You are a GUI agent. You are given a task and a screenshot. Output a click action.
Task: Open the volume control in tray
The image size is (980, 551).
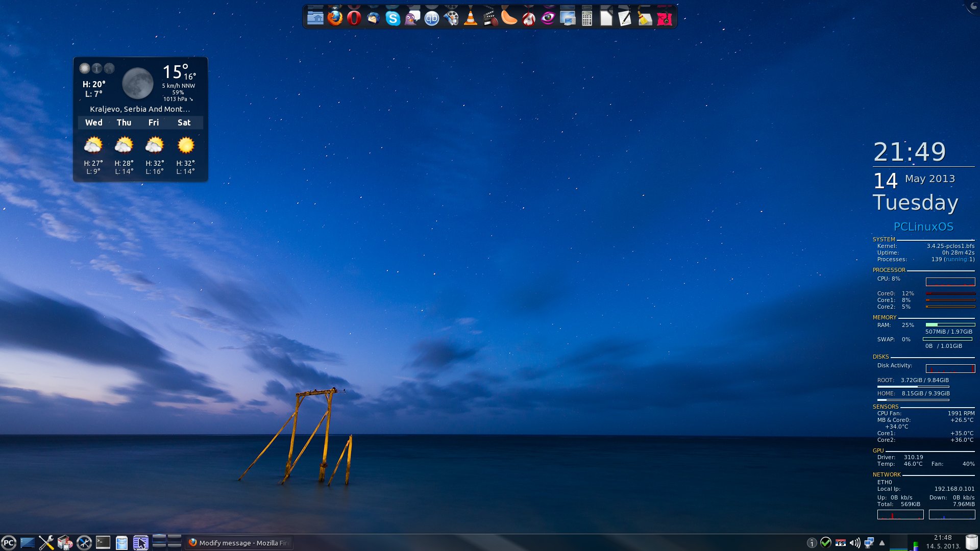coord(854,543)
